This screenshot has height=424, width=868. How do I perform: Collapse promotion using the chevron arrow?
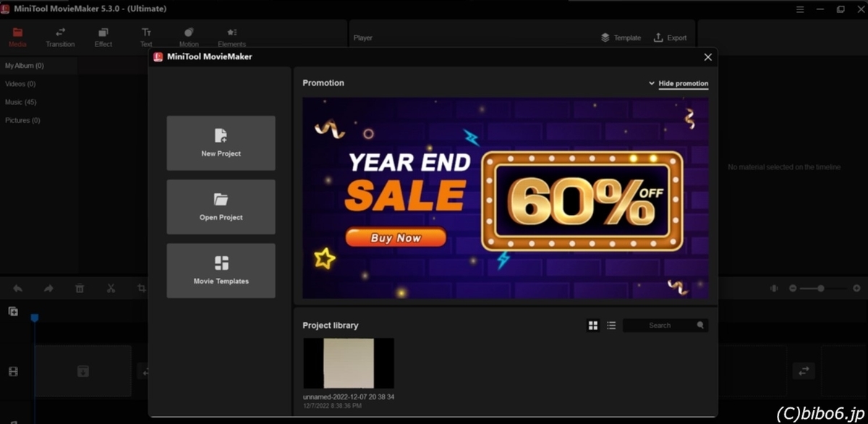tap(652, 83)
